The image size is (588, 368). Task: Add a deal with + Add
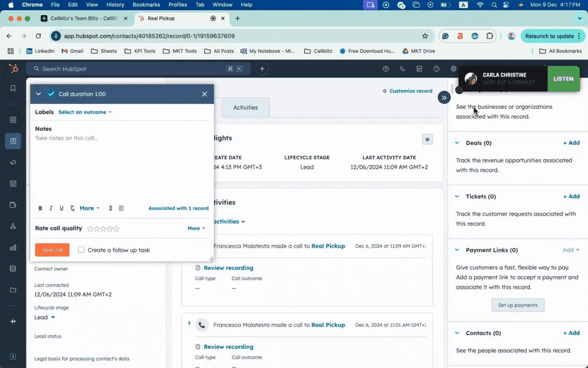[x=571, y=143]
